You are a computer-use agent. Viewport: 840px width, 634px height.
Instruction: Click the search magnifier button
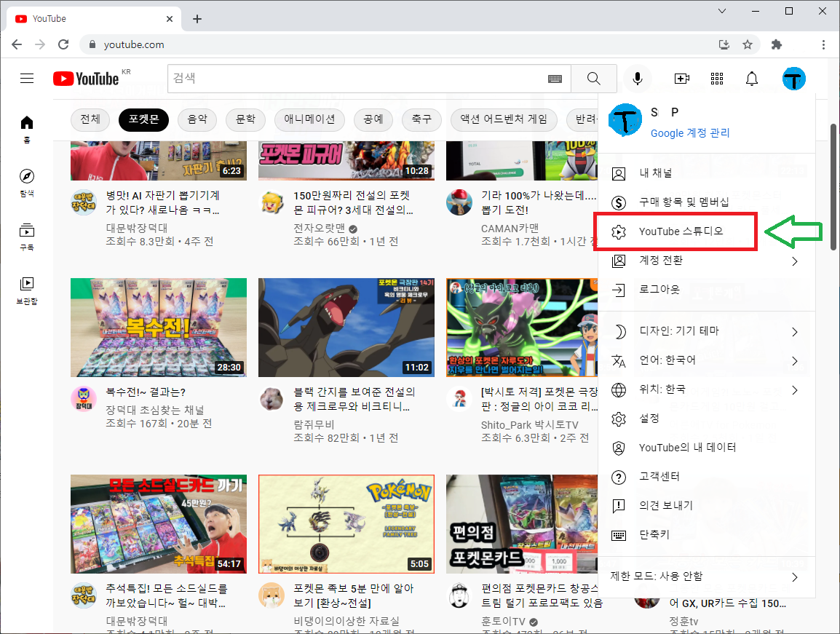593,79
